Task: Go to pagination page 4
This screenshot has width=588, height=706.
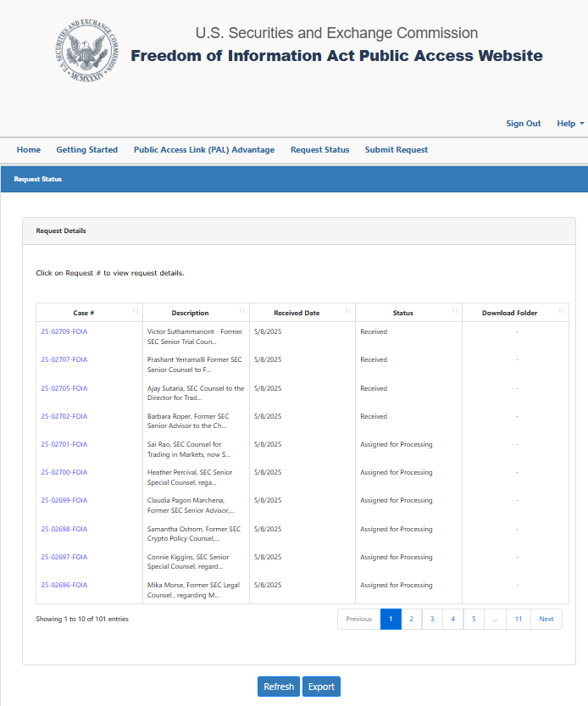Action: click(x=453, y=619)
